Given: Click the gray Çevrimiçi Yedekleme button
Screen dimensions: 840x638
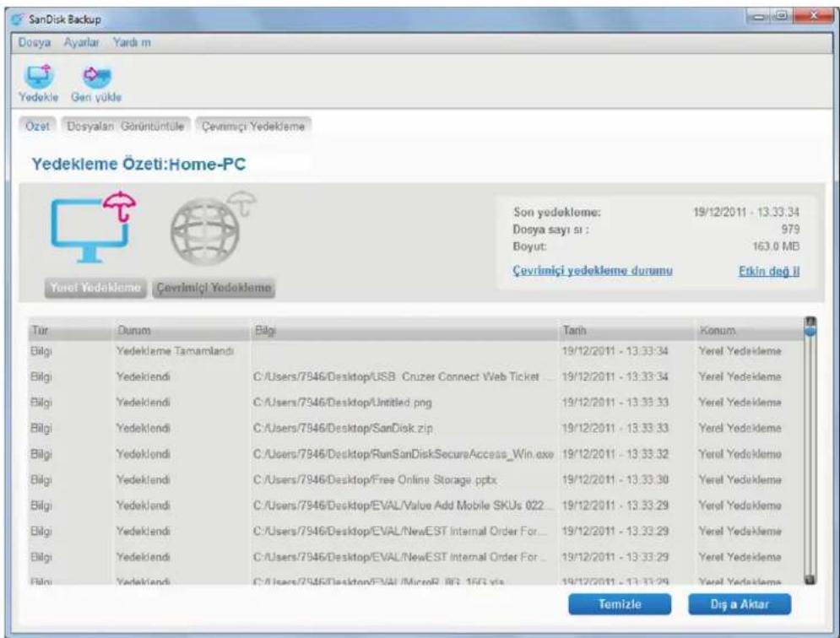Looking at the screenshot, I should pyautogui.click(x=214, y=288).
